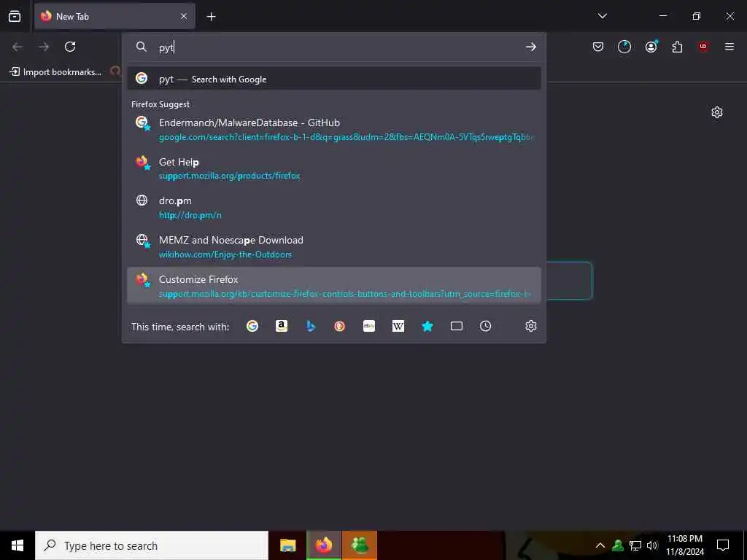
Task: Open a new tab with plus button
Action: (x=211, y=17)
